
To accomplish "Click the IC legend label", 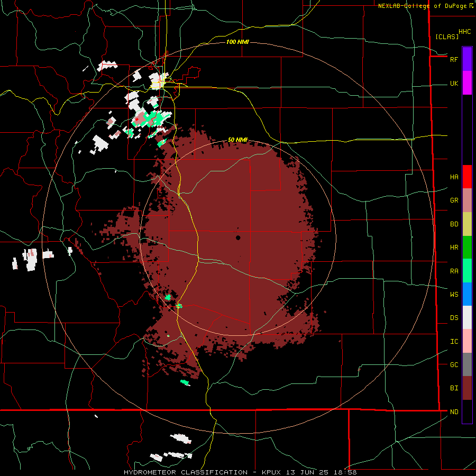I will pyautogui.click(x=454, y=341).
